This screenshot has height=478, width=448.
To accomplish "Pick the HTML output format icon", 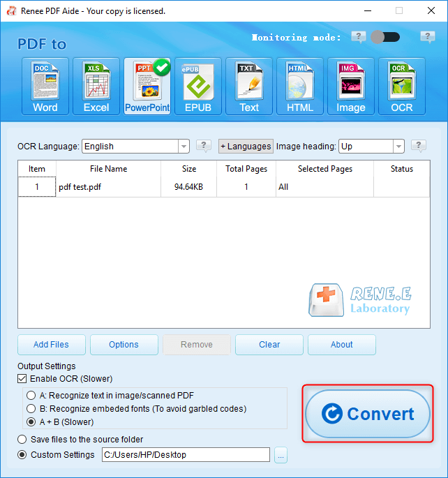I will point(300,87).
